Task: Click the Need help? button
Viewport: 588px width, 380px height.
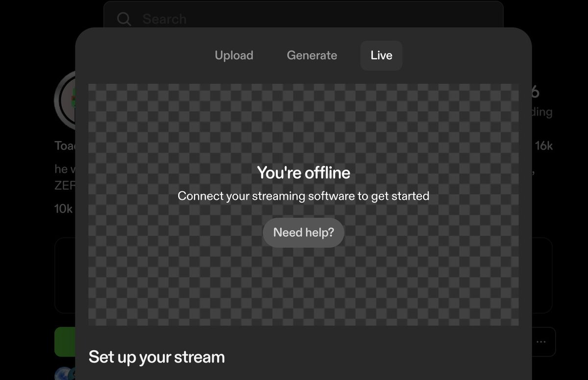Action: [303, 233]
